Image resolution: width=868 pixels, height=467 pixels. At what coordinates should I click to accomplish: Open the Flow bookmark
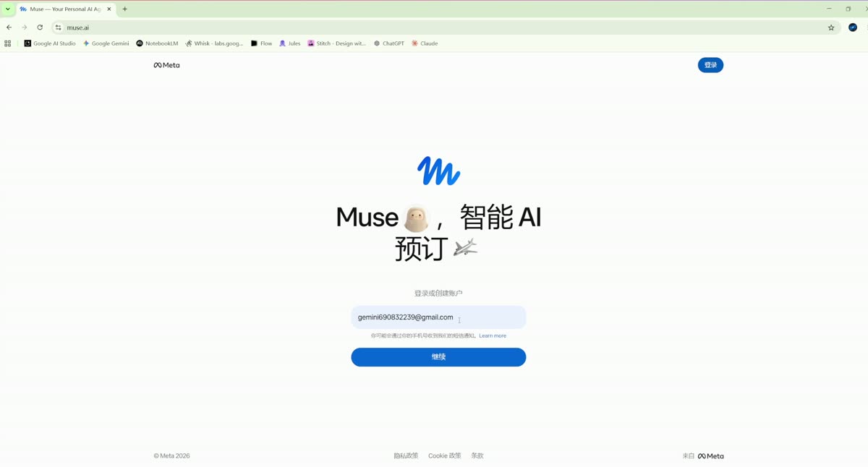click(261, 43)
